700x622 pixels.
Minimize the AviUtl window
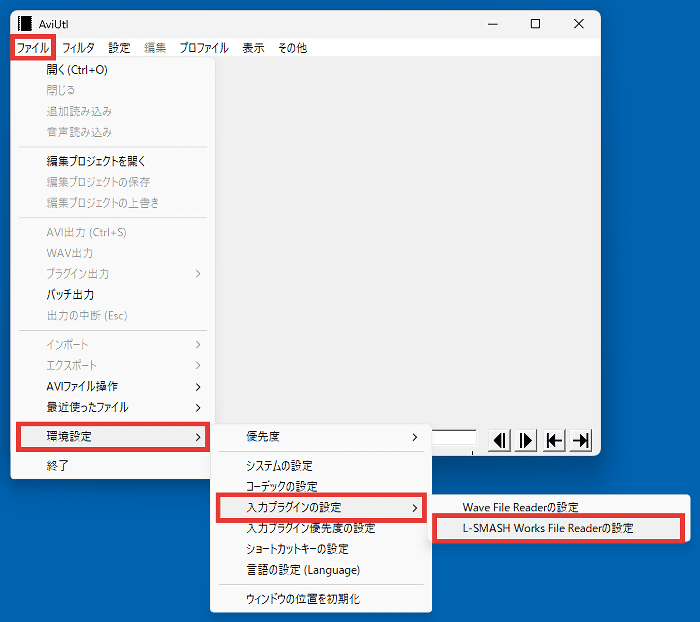pyautogui.click(x=491, y=24)
